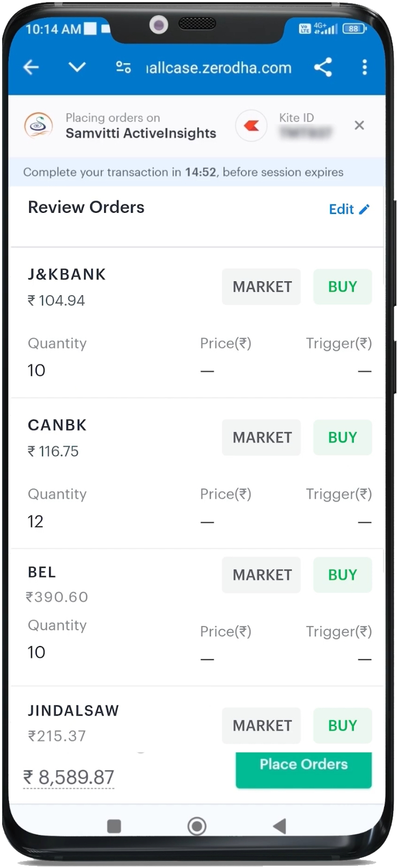Expand the browser tab chevron

click(x=77, y=67)
